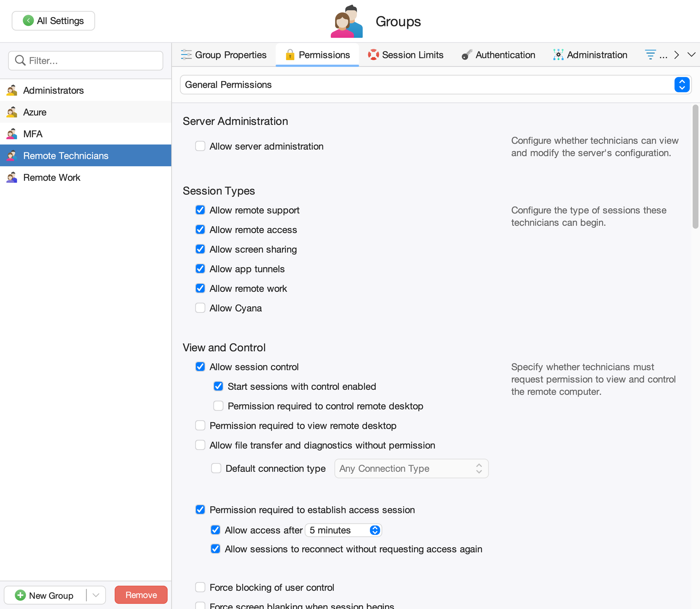This screenshot has height=609, width=700.
Task: Open the Any Connection Type dropdown
Action: (x=411, y=469)
